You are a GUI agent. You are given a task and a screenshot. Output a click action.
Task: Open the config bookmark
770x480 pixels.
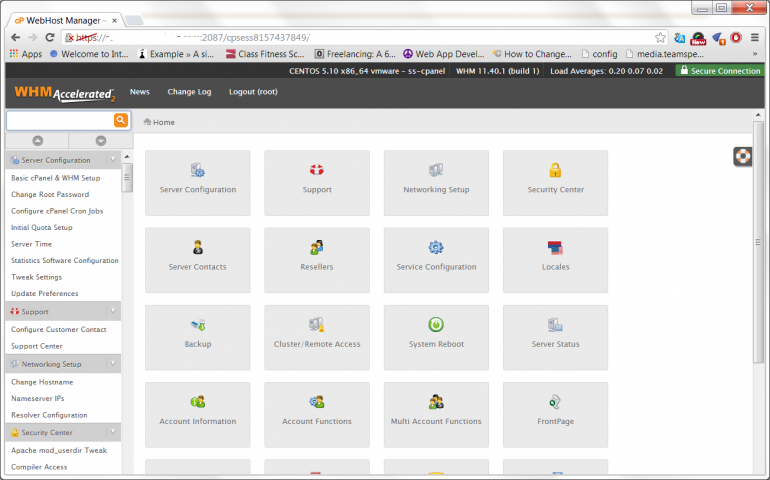599,54
